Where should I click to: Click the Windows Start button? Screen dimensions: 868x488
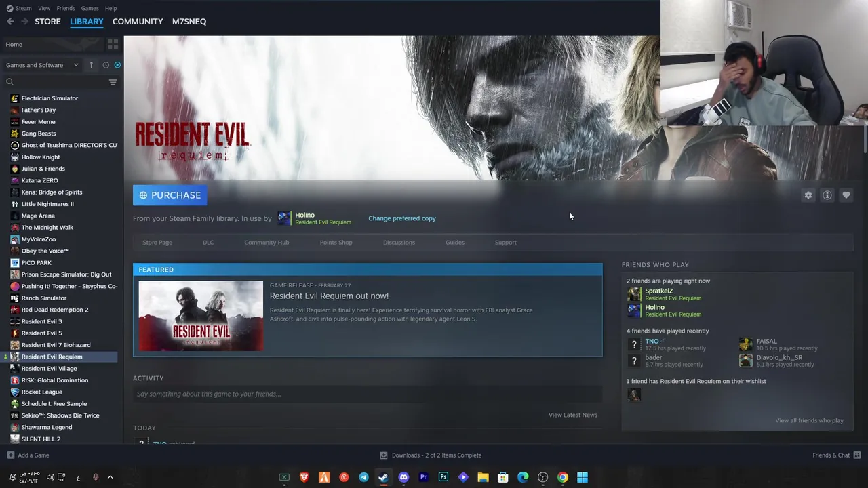583,477
